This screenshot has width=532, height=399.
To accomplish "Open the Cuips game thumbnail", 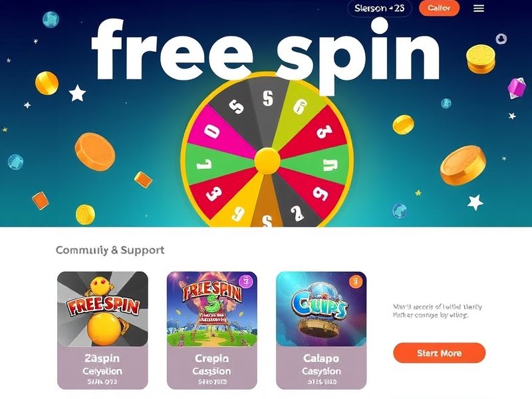I will (321, 309).
